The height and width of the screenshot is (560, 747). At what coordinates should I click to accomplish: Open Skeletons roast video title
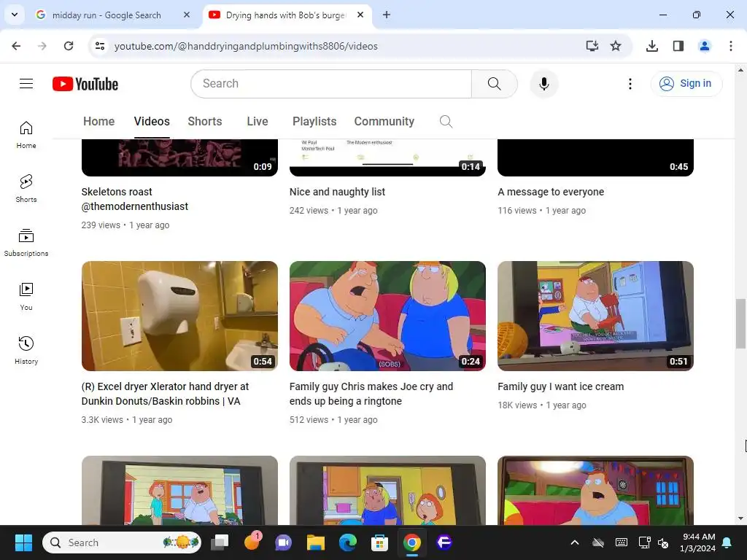coord(135,199)
